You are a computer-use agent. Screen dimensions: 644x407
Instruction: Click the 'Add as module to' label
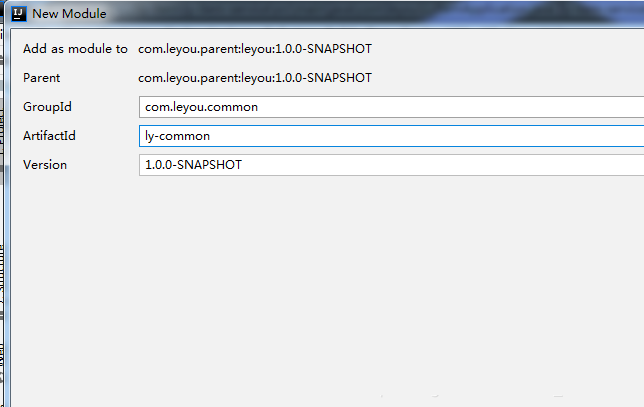(75, 49)
